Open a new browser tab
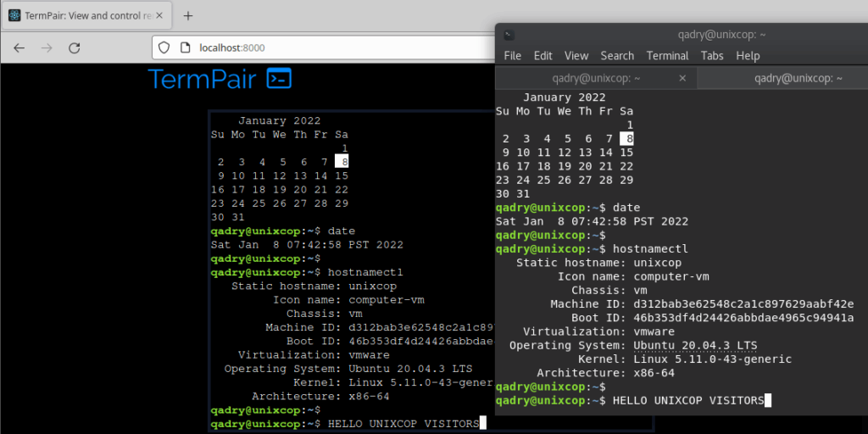 tap(188, 15)
